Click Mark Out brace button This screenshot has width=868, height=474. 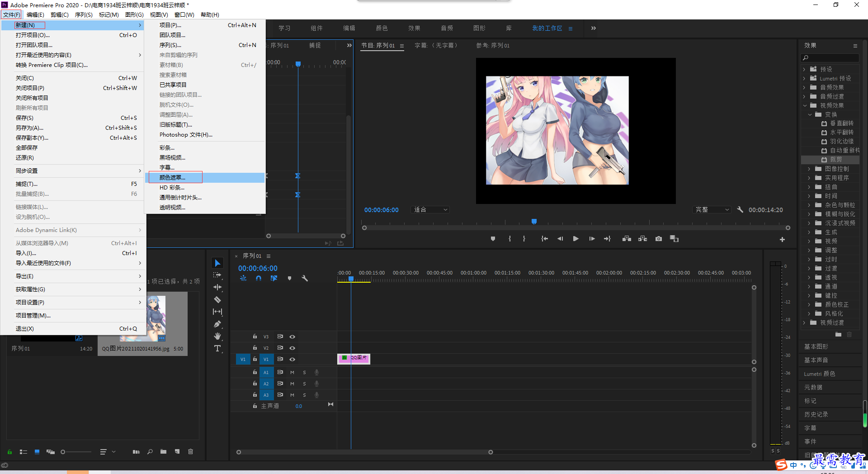pyautogui.click(x=524, y=239)
